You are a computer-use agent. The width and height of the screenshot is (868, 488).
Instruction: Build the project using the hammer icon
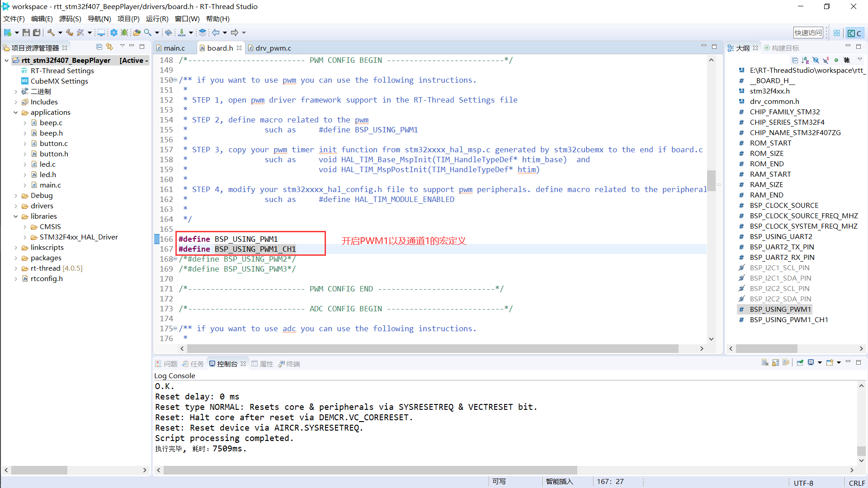click(x=52, y=33)
